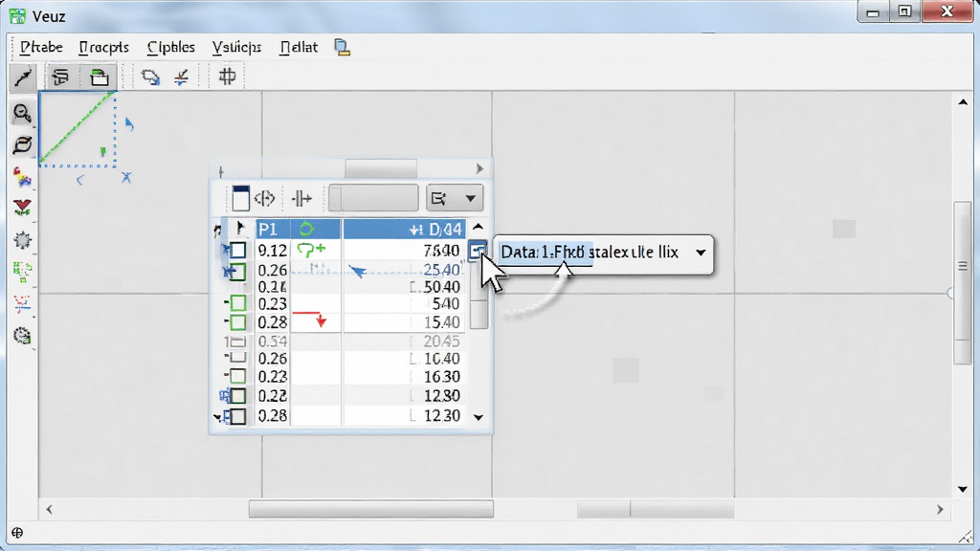This screenshot has height=551, width=980.
Task: Click the grid hash icon in toolbar
Action: 227,77
